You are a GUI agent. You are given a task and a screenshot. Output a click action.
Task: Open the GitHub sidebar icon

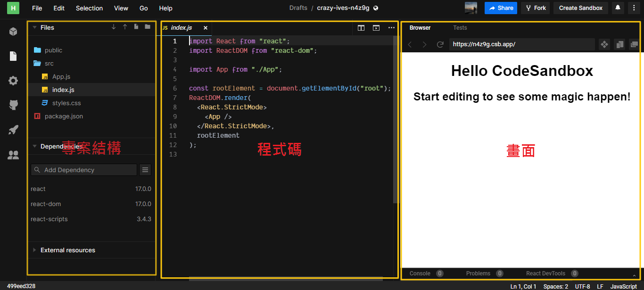coord(13,105)
